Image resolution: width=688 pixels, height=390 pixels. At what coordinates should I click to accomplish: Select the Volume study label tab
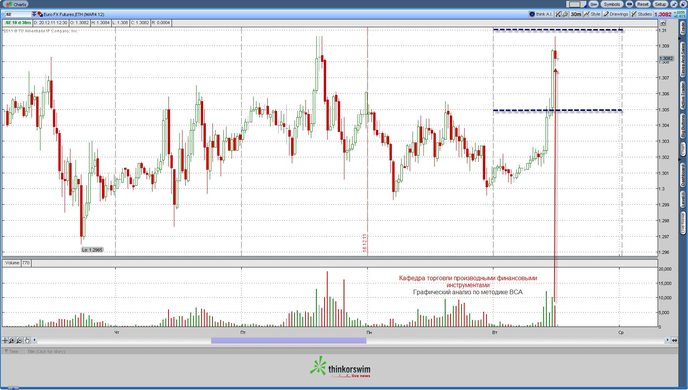(x=12, y=263)
